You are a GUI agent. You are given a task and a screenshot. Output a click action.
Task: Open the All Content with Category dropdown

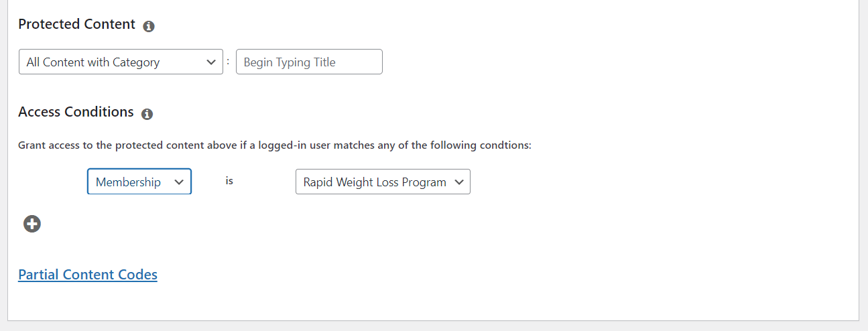[x=121, y=62]
